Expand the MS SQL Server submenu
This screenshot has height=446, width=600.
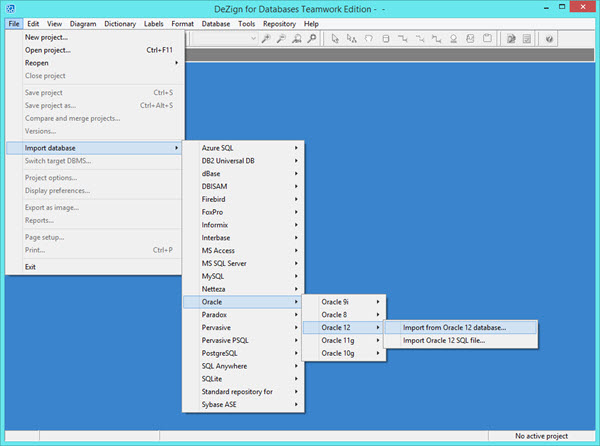pyautogui.click(x=243, y=263)
